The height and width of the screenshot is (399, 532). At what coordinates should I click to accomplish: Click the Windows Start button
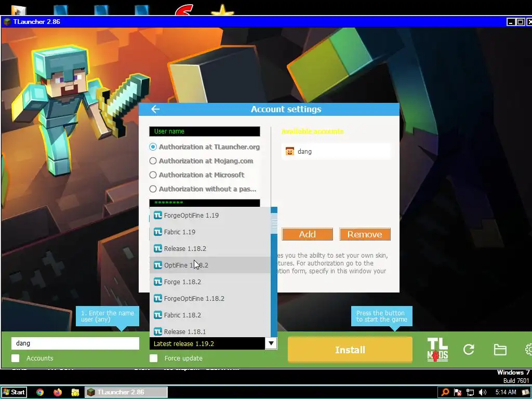[x=14, y=392]
